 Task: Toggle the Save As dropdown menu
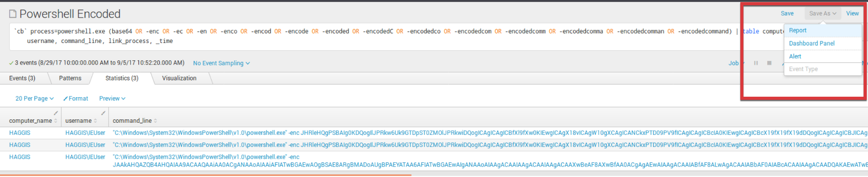(822, 13)
